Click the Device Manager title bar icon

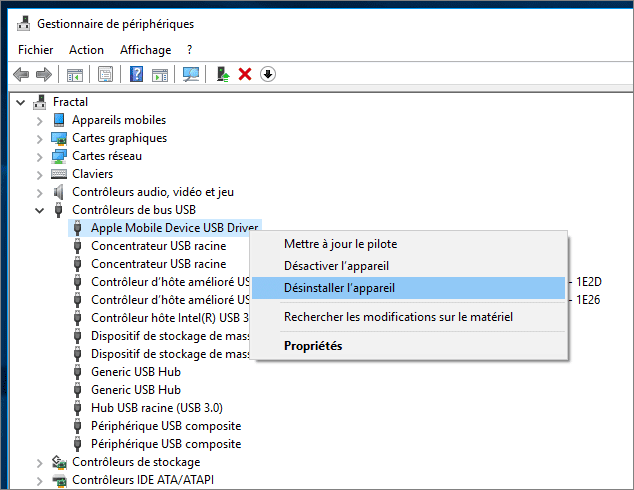click(23, 24)
